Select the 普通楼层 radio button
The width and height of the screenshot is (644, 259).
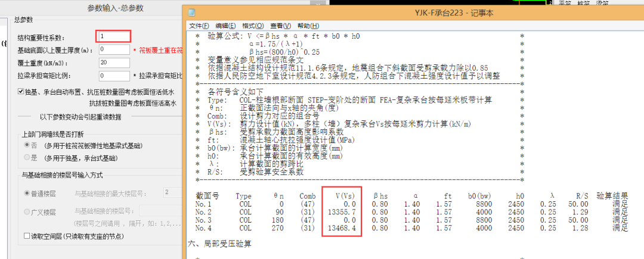pyautogui.click(x=27, y=192)
